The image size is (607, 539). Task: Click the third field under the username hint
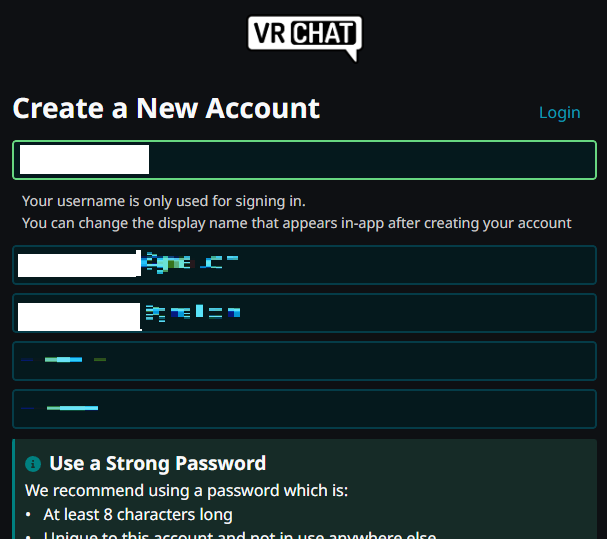[x=304, y=361]
